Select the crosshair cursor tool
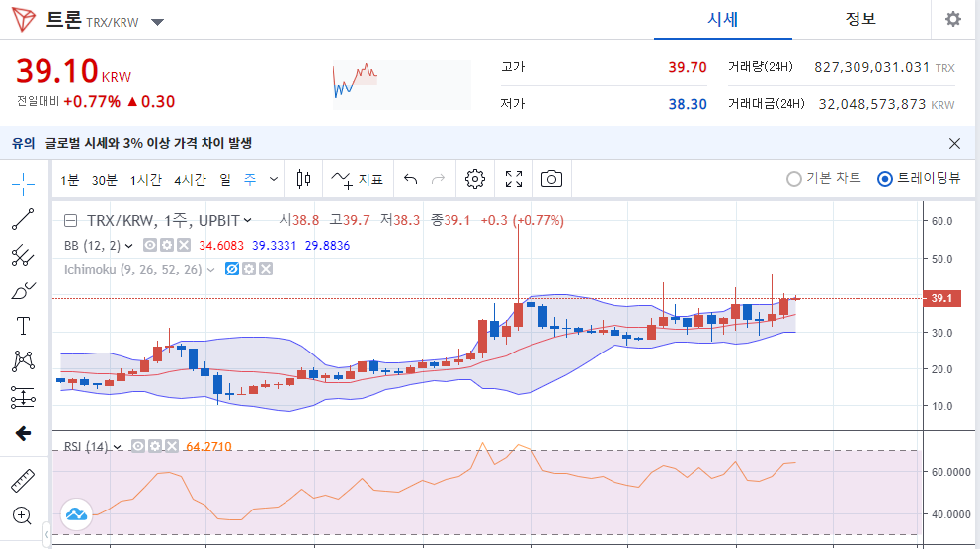The width and height of the screenshot is (980, 549). (x=23, y=184)
